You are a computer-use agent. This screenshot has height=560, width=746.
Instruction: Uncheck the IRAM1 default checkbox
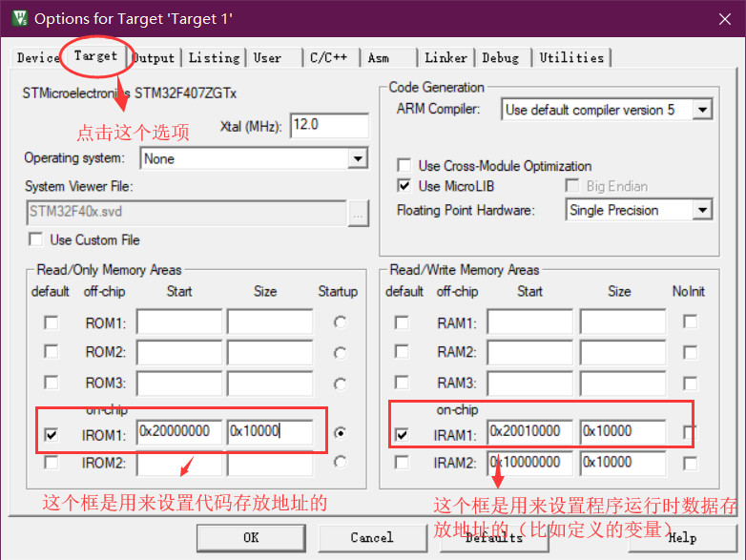tap(402, 434)
